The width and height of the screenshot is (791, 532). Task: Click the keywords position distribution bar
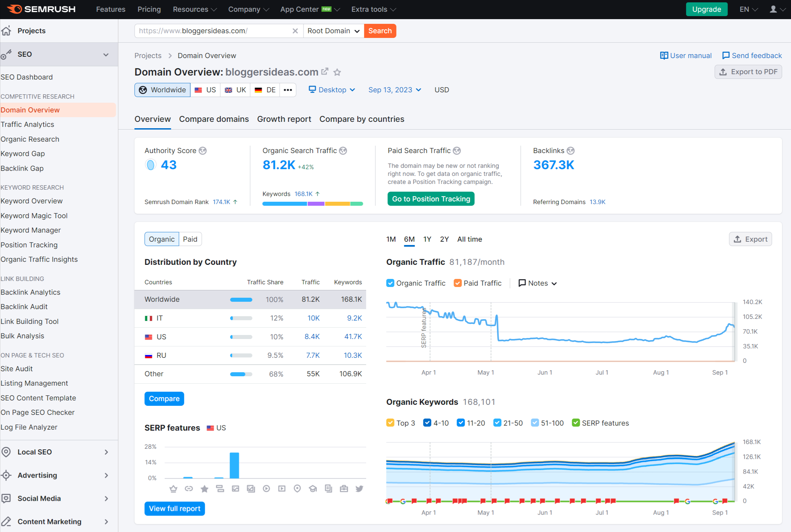[313, 204]
